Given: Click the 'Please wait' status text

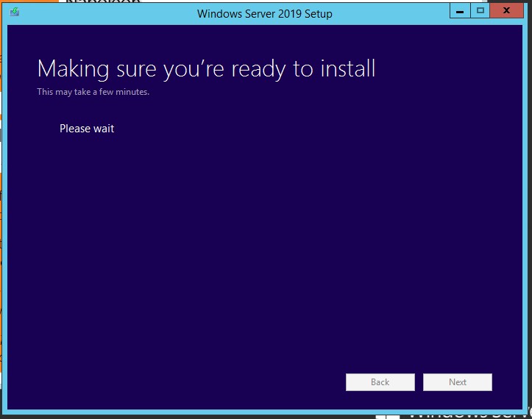Looking at the screenshot, I should pos(87,129).
